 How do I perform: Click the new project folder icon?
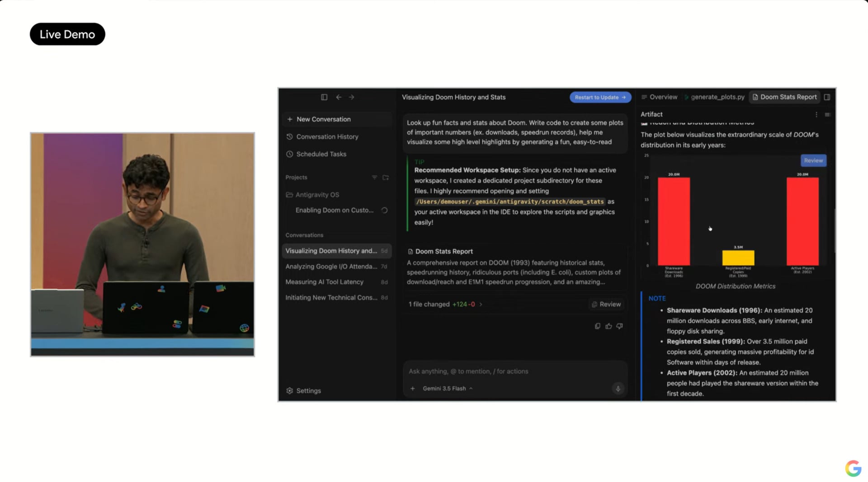coord(386,178)
